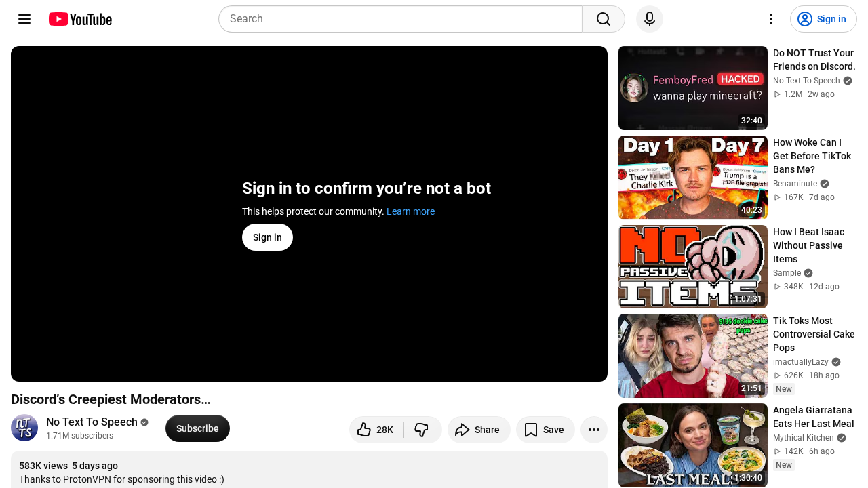868x488 pixels.
Task: Open No Text To Speech channel avatar
Action: pos(24,428)
